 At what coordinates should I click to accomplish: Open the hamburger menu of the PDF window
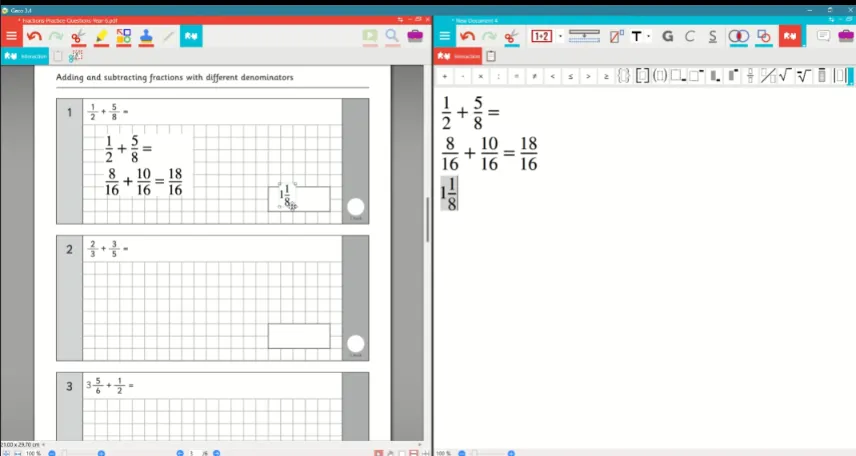[x=11, y=36]
